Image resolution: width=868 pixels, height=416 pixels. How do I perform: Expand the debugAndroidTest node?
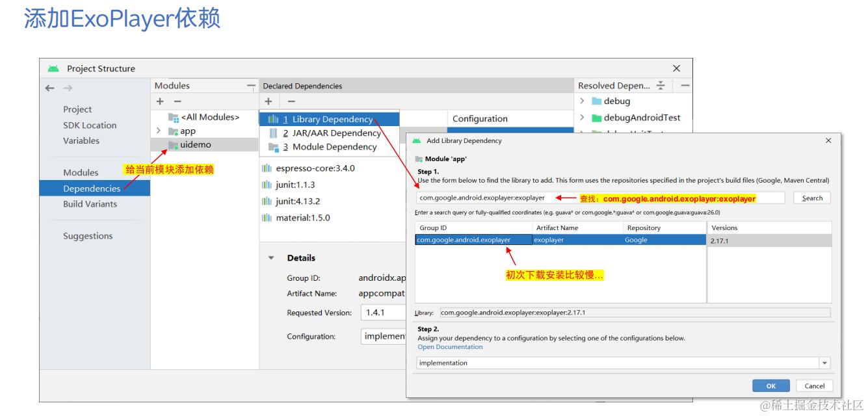coord(583,118)
